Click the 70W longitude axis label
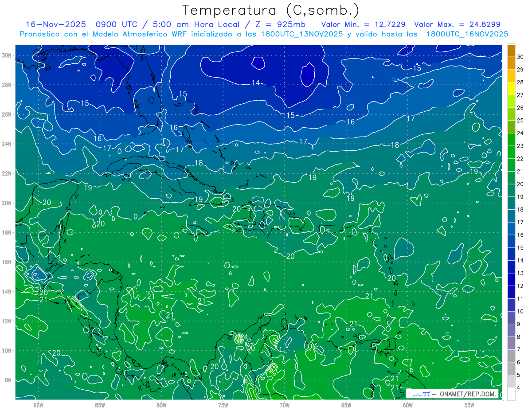532x411 pixels. pos(285,405)
